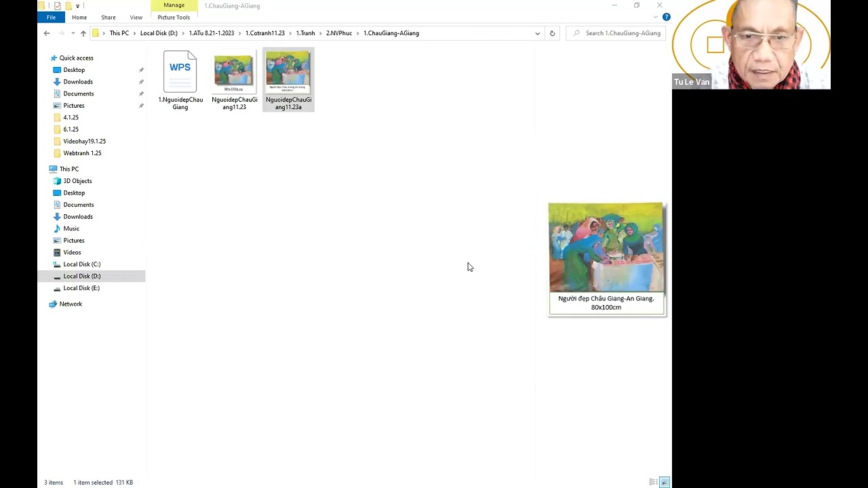Open folder 6.1.25 in navigation pane
The width and height of the screenshot is (868, 488).
(71, 129)
